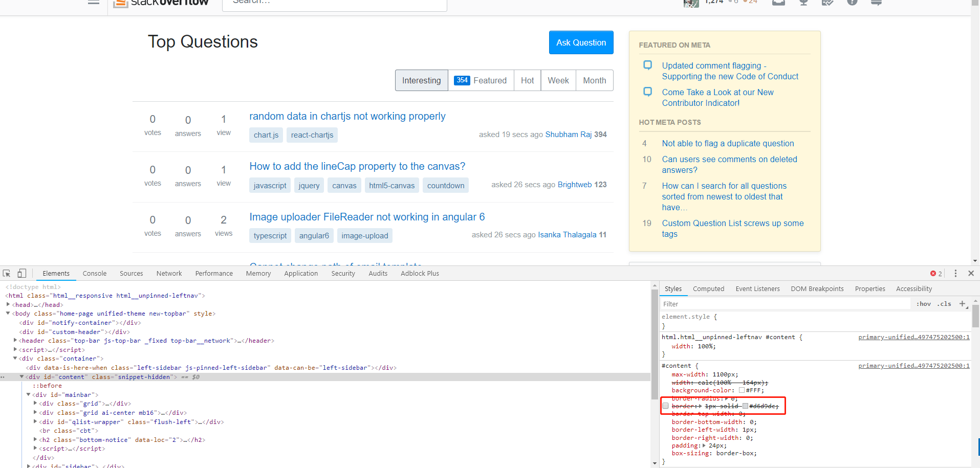The image size is (980, 468).
Task: Open the review queues icon in top bar
Action: (827, 3)
